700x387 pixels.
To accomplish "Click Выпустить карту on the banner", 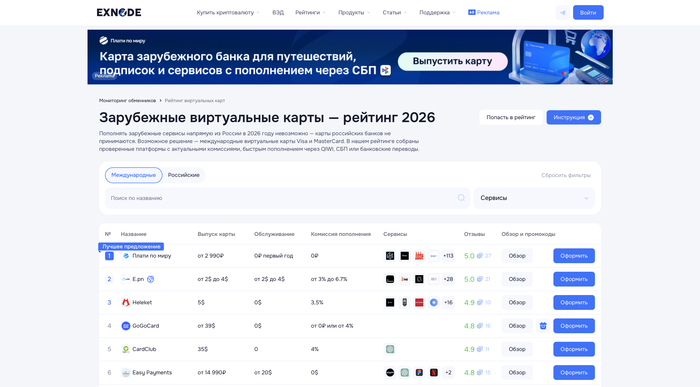I will point(452,61).
